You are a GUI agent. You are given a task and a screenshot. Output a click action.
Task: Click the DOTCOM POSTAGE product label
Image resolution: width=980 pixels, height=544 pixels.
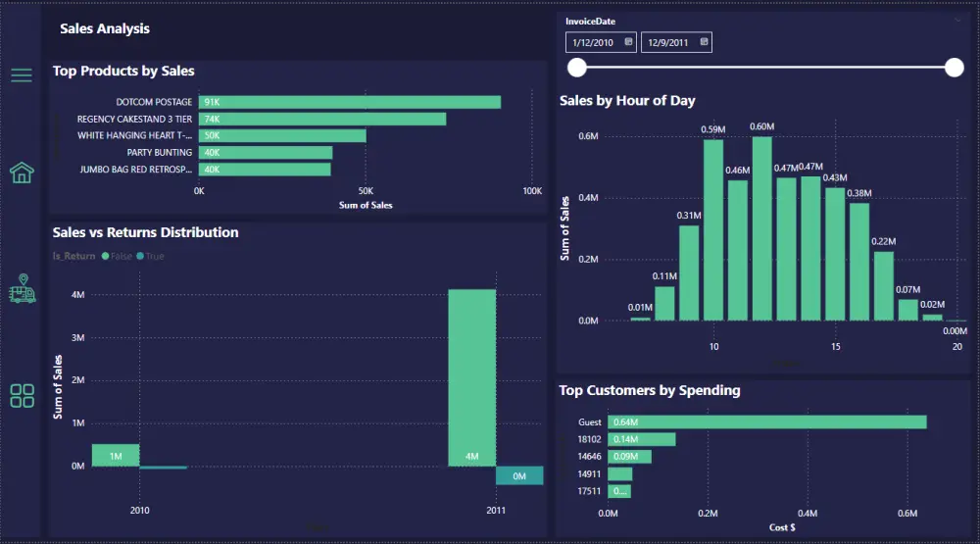[x=154, y=102]
